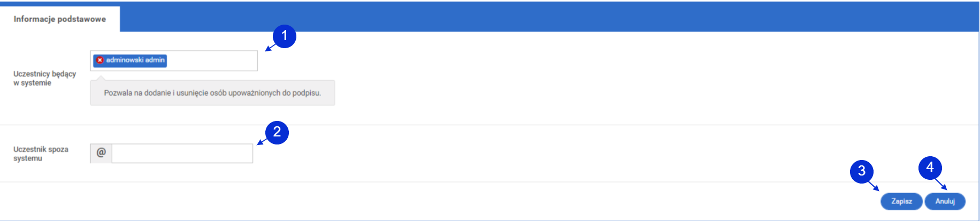Open the Informacje podstawowe tab
The width and height of the screenshot is (980, 221).
[x=60, y=19]
